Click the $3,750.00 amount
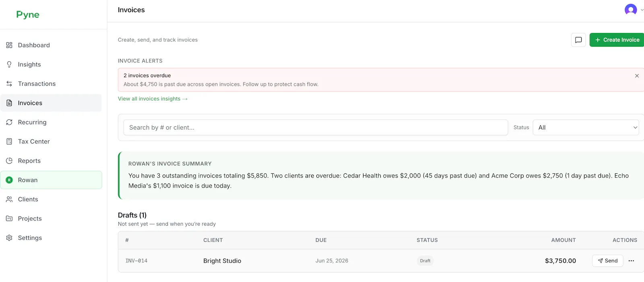 point(560,261)
